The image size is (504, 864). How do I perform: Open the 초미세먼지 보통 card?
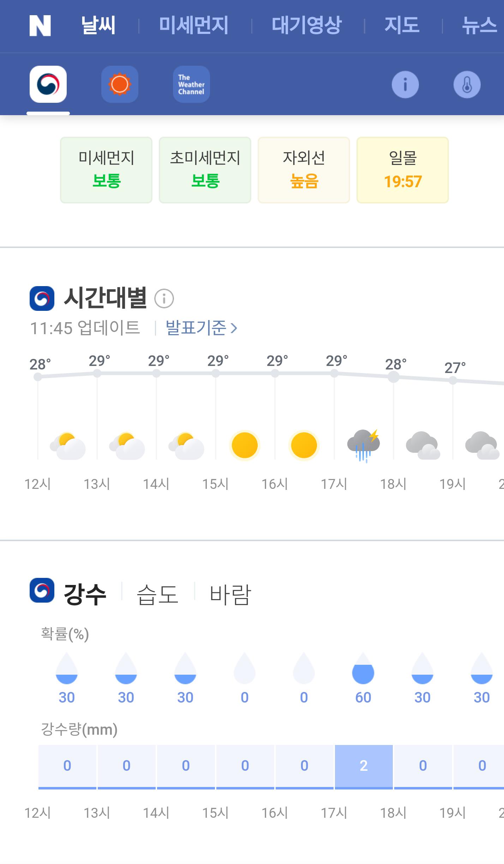(205, 170)
